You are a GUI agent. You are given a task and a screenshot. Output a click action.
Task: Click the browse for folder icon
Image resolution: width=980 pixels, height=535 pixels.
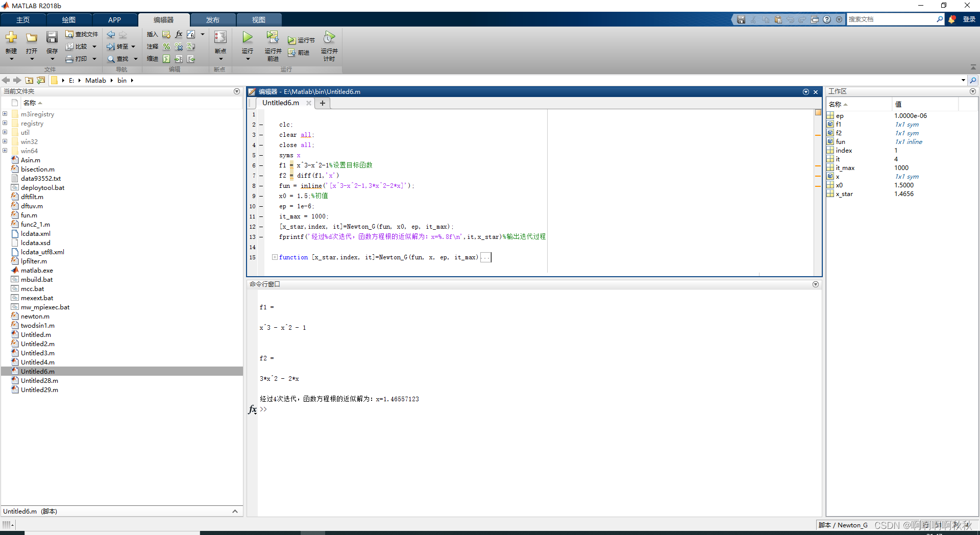point(41,80)
